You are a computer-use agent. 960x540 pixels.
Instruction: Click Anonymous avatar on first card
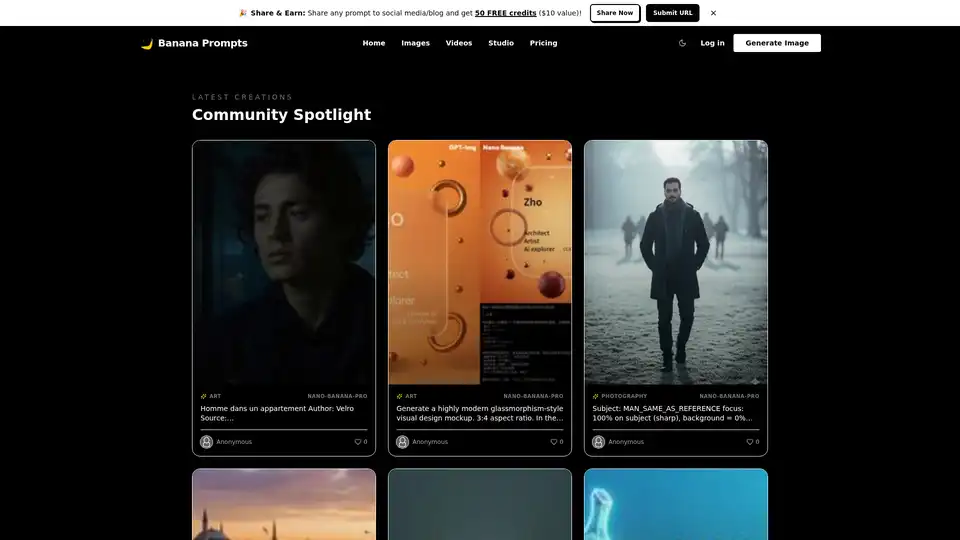207,441
